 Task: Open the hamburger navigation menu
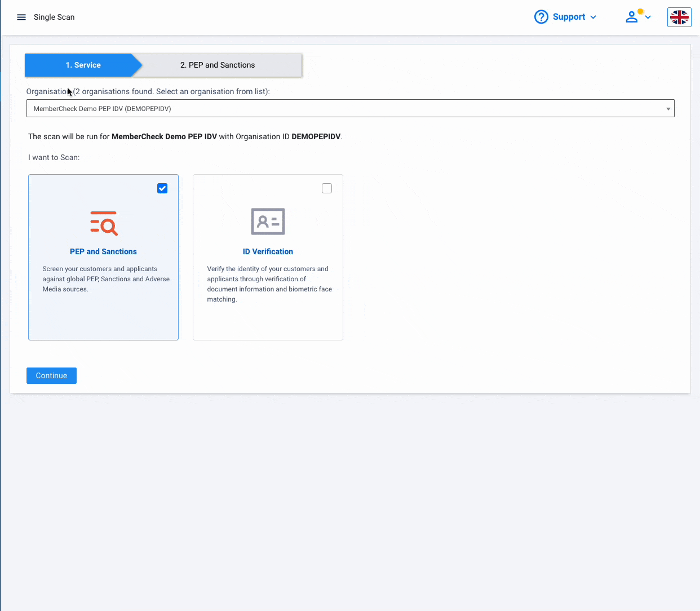pyautogui.click(x=21, y=17)
